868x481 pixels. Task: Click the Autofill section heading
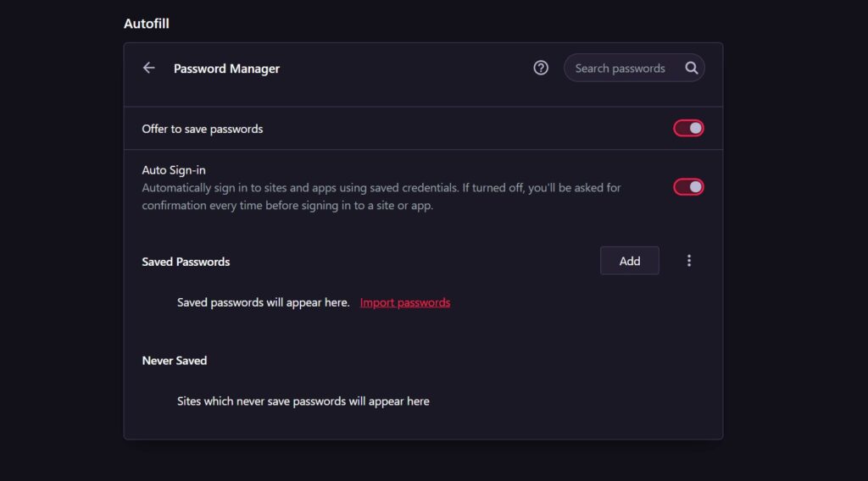pyautogui.click(x=147, y=24)
